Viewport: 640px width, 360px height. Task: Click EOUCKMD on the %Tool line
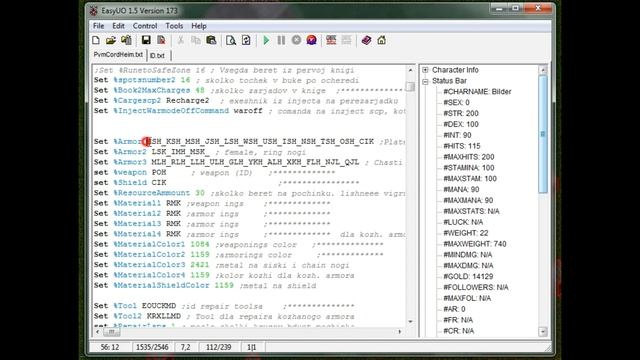point(159,306)
